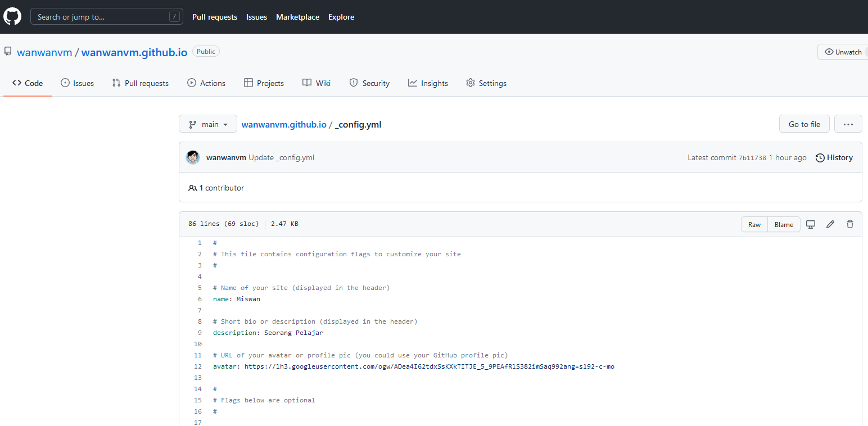Switch to the Actions tab
Screen dimensions: 868x426
pyautogui.click(x=206, y=83)
